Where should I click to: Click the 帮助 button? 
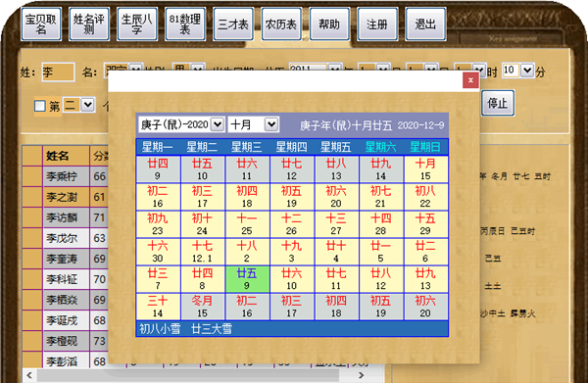(x=329, y=24)
